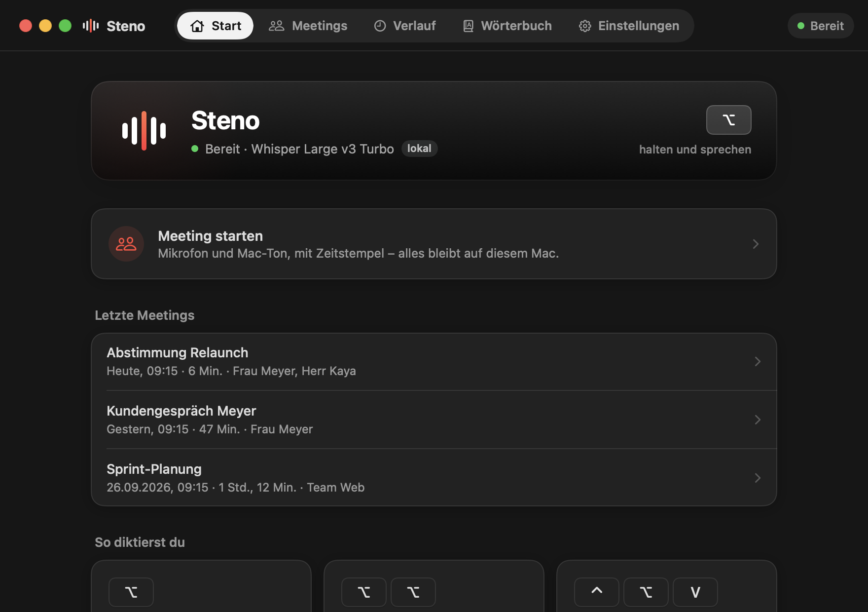Click the V key in third dictation card
The width and height of the screenshot is (868, 612).
coord(695,592)
